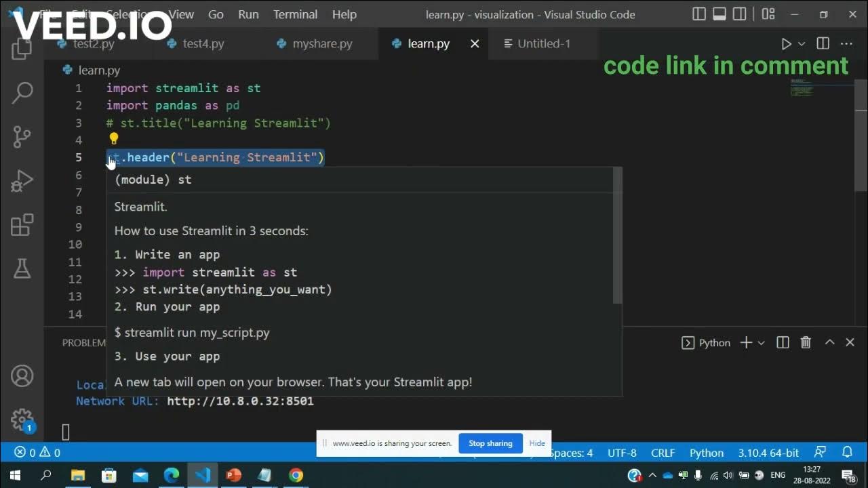Click the lightbulb code action icon
Viewport: 868px width, 488px height.
(x=114, y=139)
